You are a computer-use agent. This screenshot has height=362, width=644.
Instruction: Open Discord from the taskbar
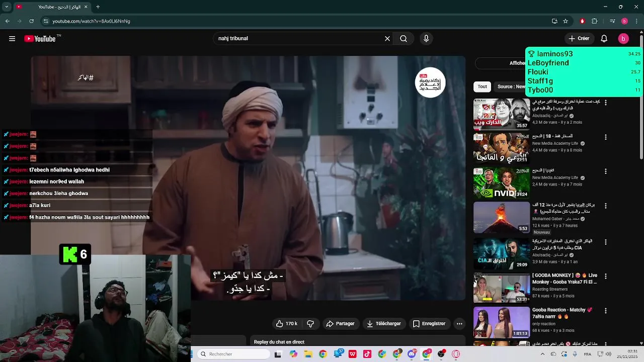pyautogui.click(x=412, y=354)
